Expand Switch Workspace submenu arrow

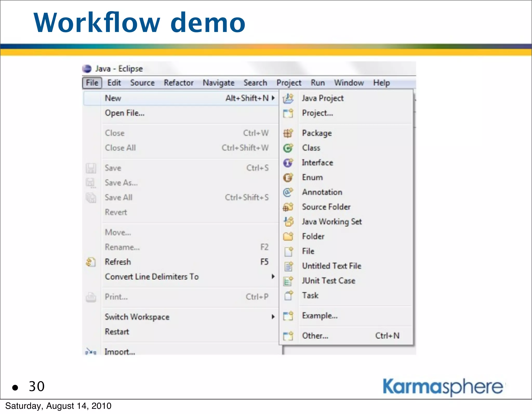[273, 317]
